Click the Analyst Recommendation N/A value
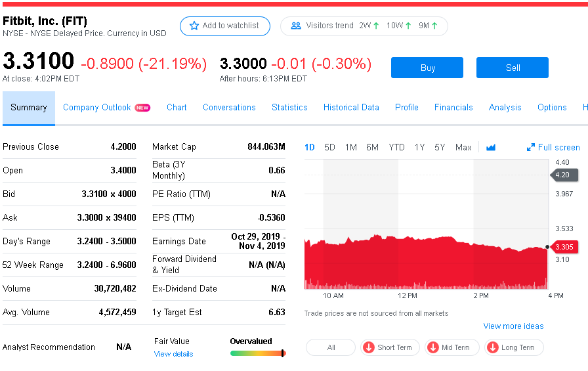 [x=124, y=347]
